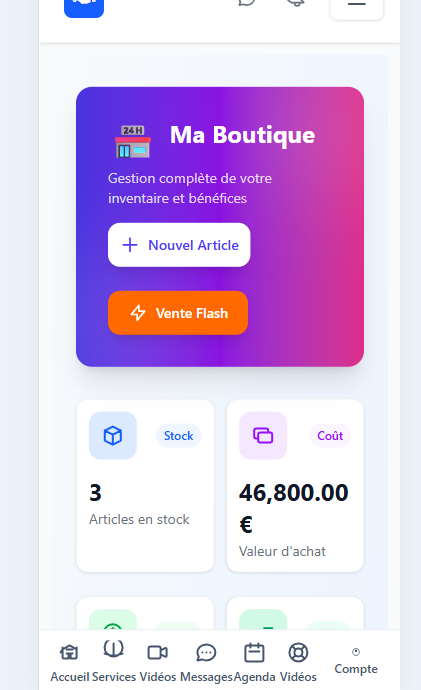The image size is (421, 690).
Task: Open the Compte tab
Action: coord(356,661)
